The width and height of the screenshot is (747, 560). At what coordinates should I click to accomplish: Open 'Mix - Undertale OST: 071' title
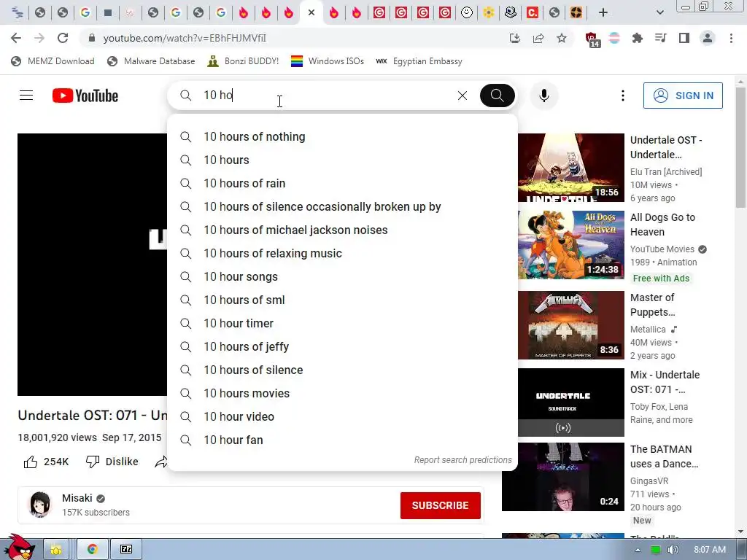point(665,382)
